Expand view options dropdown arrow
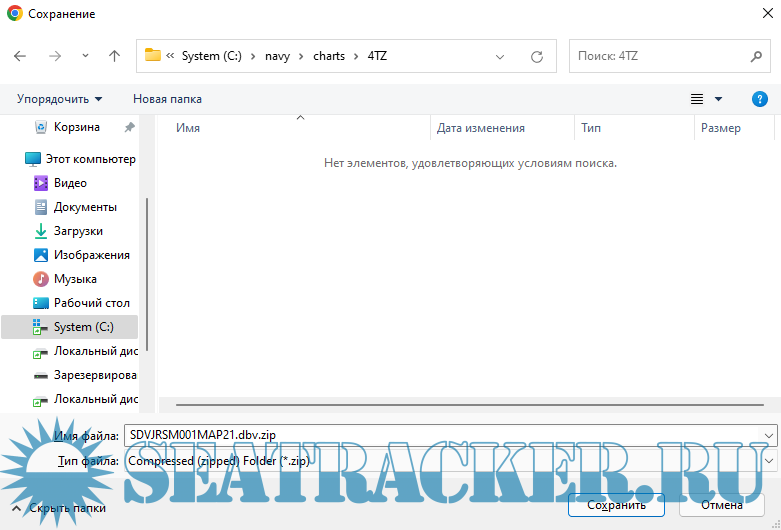Viewport: 781px width, 530px height. (x=718, y=99)
